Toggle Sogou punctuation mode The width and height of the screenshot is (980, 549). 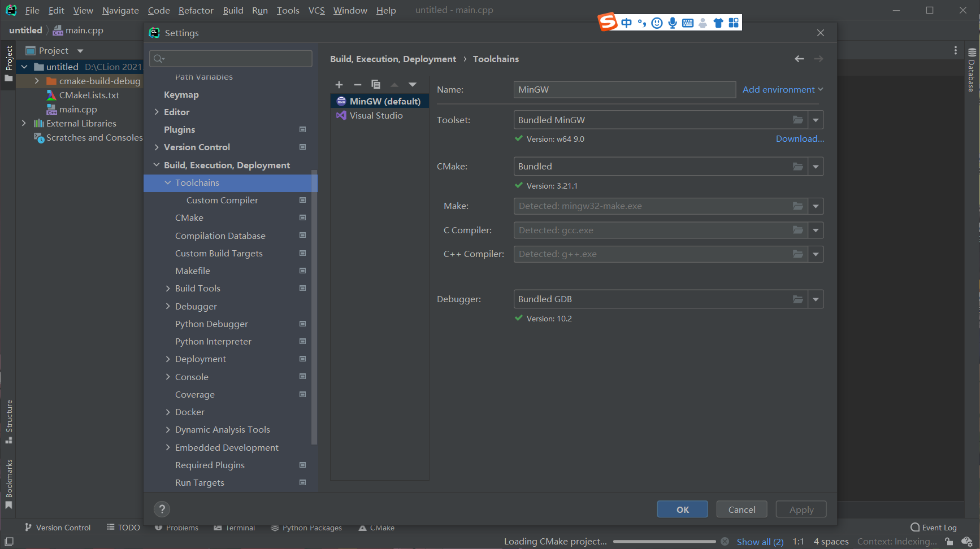pos(641,23)
